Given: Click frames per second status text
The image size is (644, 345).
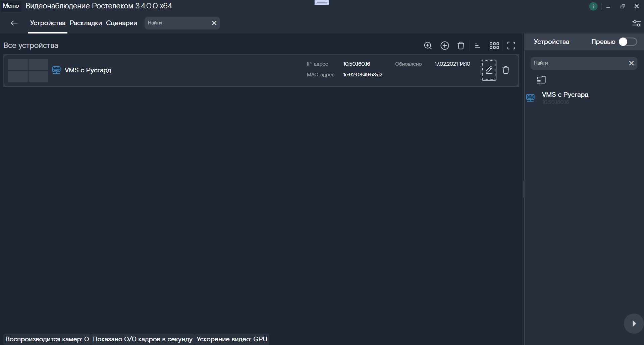Looking at the screenshot, I should [143, 339].
